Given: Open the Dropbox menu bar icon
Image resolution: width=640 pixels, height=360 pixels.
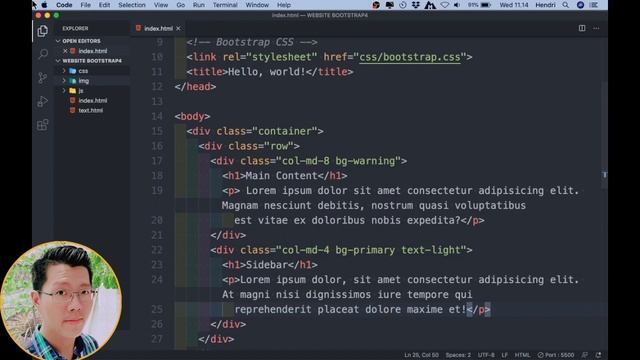Looking at the screenshot, I should coord(416,5).
